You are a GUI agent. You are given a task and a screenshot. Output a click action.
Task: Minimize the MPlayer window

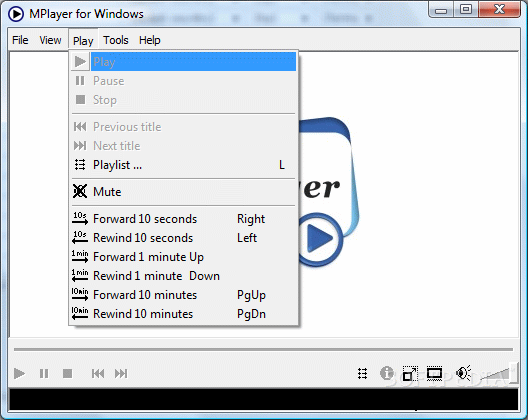click(x=441, y=10)
